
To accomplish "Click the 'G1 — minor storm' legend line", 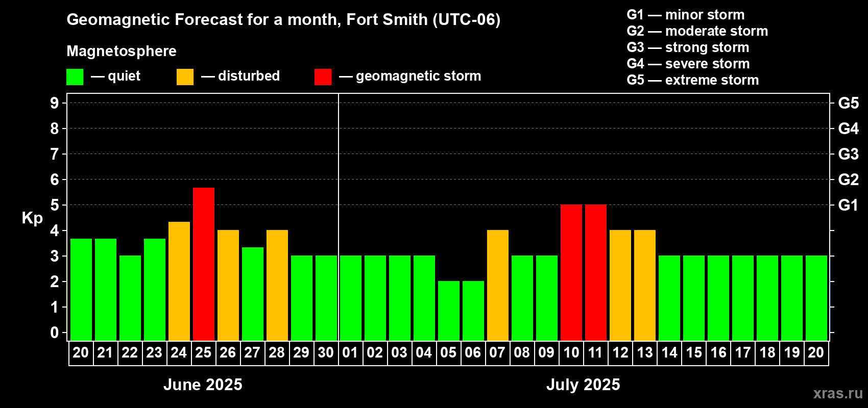I will point(686,15).
